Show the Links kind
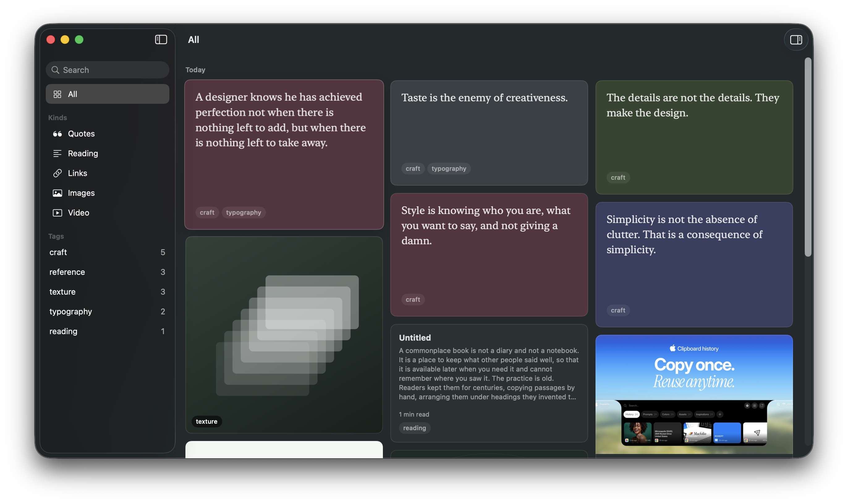Viewport: 848px width, 504px height. pyautogui.click(x=108, y=173)
